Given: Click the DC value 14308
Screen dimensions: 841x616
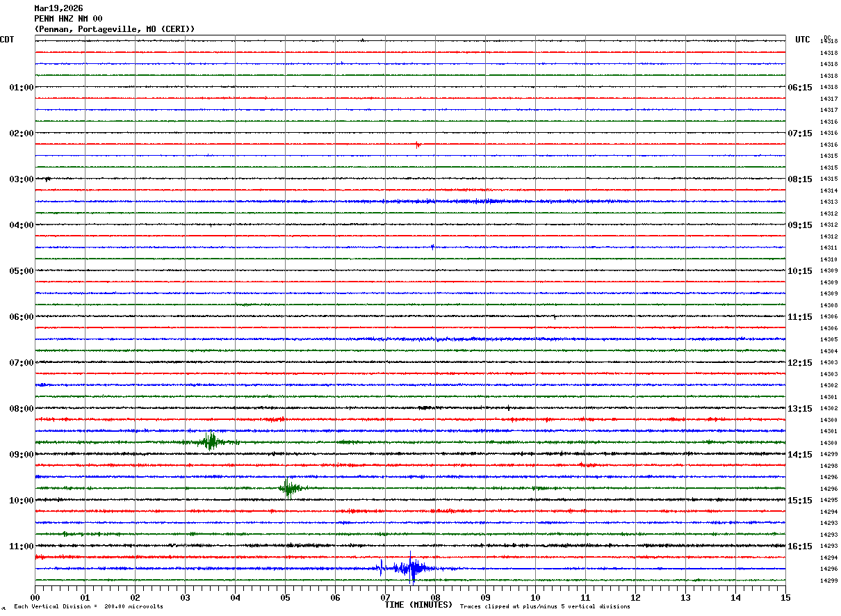Looking at the screenshot, I should (x=828, y=305).
